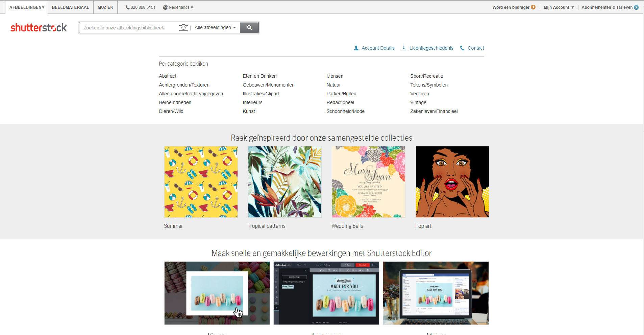644x335 pixels.
Task: Expand the Mijn Account menu
Action: 559,7
